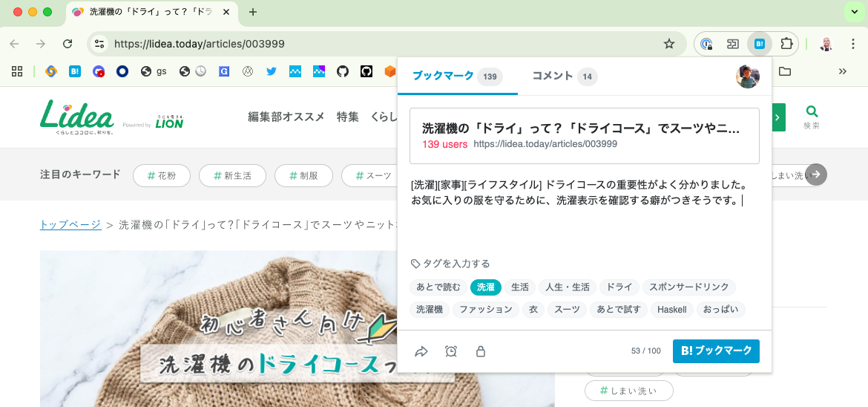This screenshot has width=868, height=407.
Task: Open the 特集 menu item
Action: point(348,117)
